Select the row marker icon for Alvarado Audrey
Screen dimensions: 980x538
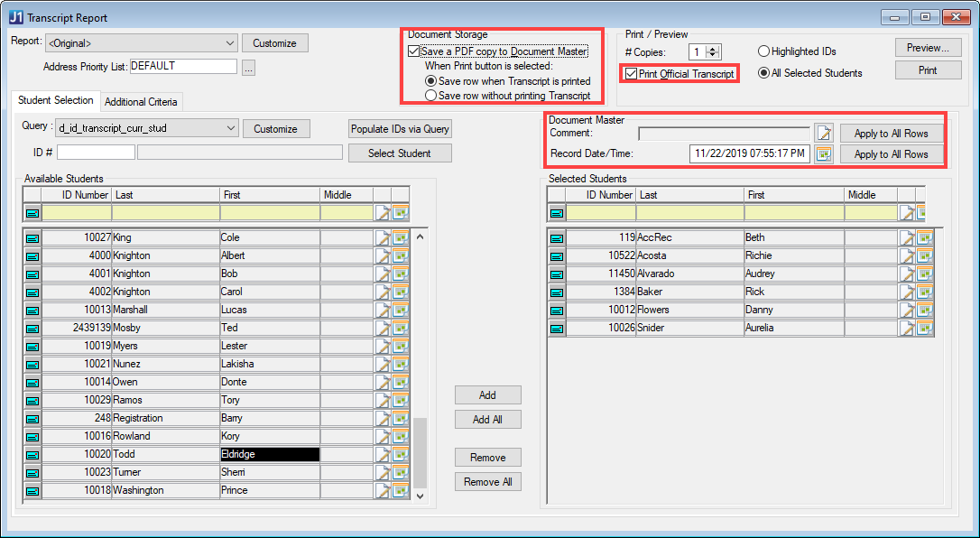point(557,274)
